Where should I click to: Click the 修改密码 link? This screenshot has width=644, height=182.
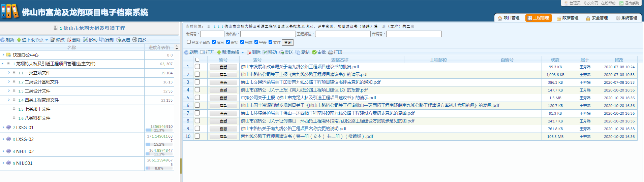point(591,3)
